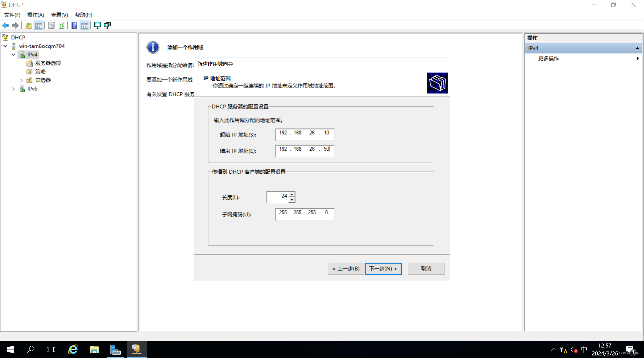
Task: Collapse the win-tam8ocqm704 server node
Action: pyautogui.click(x=5, y=46)
